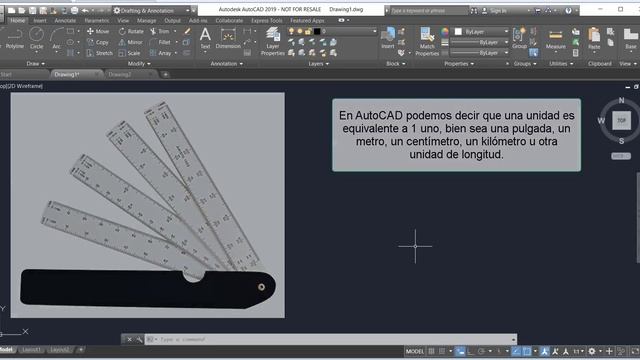
Task: Click the object color wheel swatch
Action: point(444,32)
